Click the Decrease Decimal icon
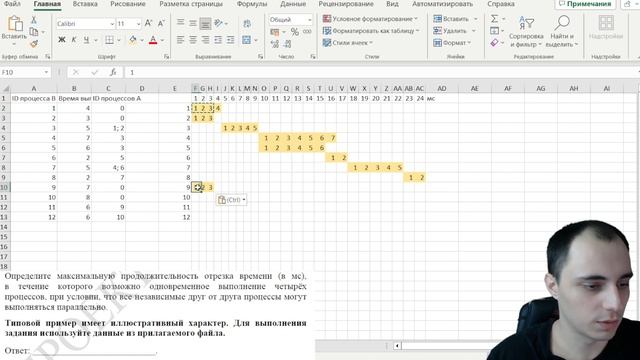 coord(287,43)
